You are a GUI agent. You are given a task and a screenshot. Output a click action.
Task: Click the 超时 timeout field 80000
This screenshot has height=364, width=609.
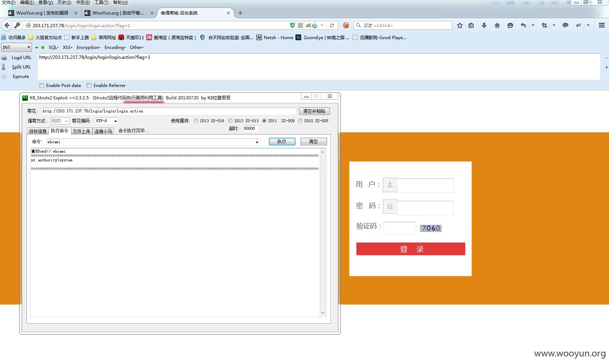pyautogui.click(x=250, y=129)
